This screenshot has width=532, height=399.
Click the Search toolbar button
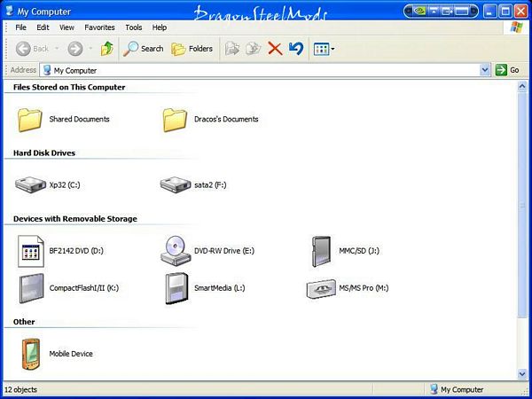coord(144,49)
